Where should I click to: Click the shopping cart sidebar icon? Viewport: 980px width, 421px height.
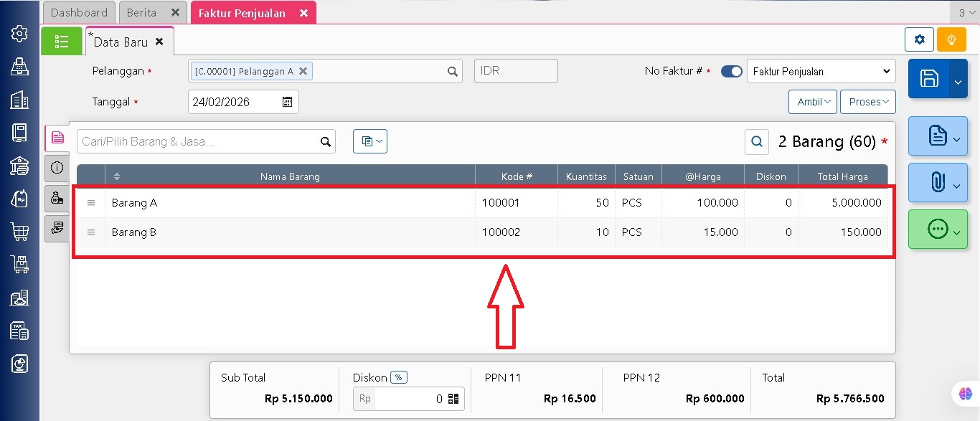point(19,231)
